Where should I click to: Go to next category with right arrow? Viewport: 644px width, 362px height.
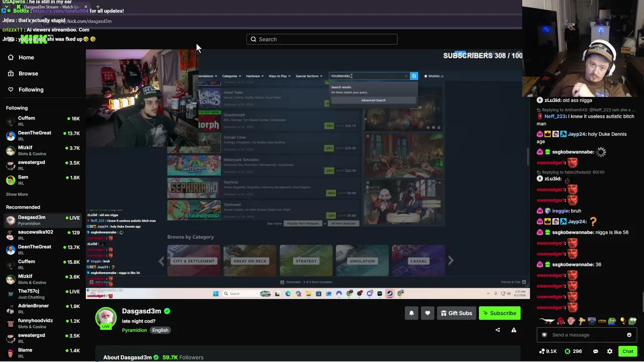(451, 261)
